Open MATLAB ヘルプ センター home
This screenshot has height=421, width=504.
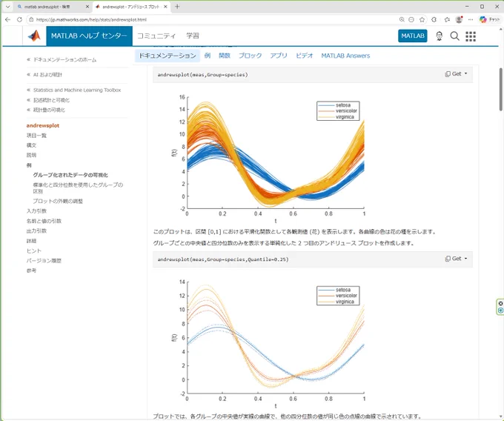tap(89, 36)
